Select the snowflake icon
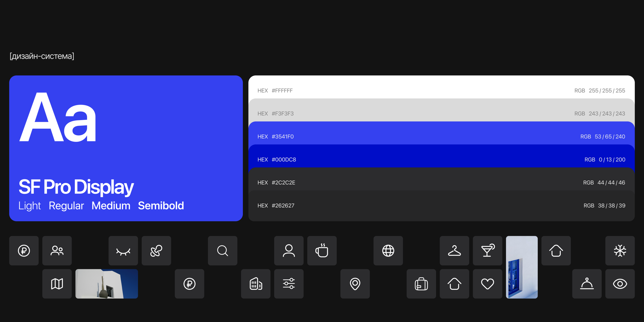The height and width of the screenshot is (322, 644). [x=620, y=251]
